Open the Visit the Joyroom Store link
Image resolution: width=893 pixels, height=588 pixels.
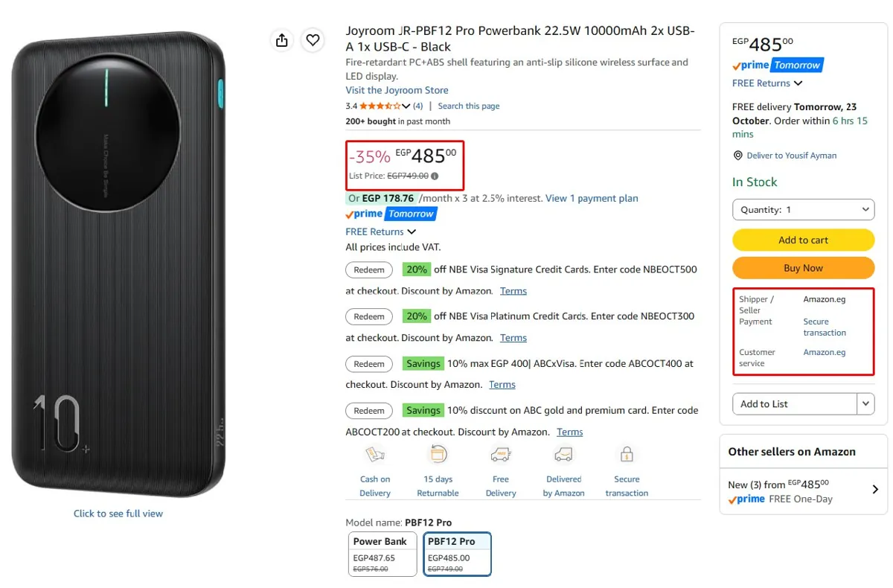coord(397,90)
